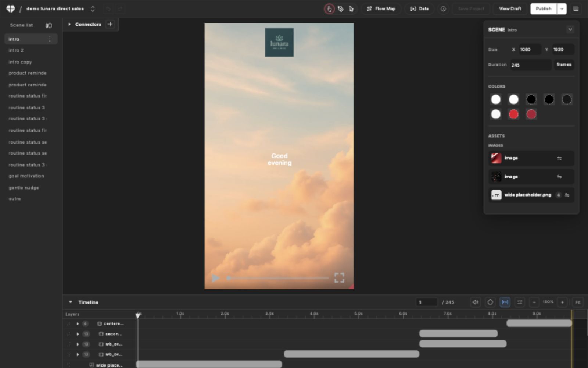Zoom out the timeline with minus
Screen dimensions: 588x368
534,302
